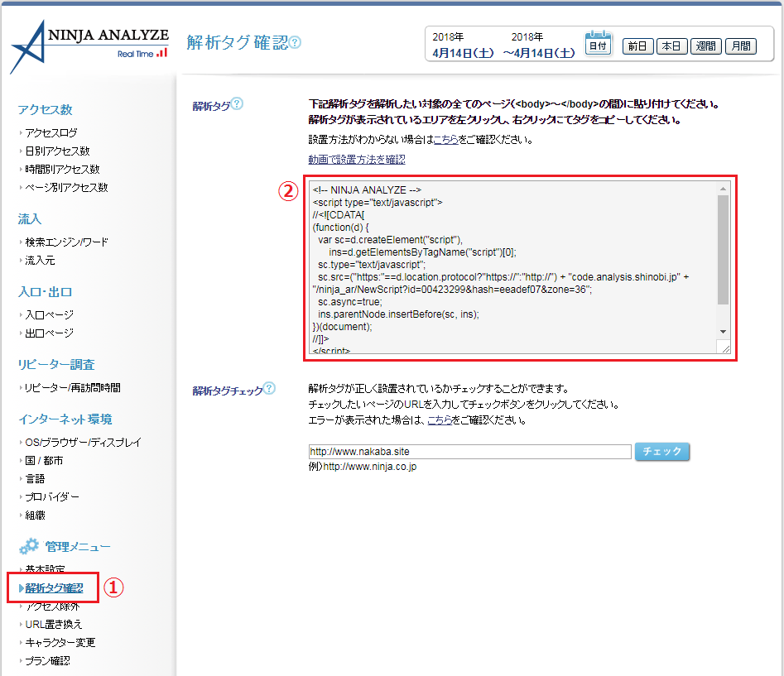Click inside the analysis tag code textarea

tap(512, 267)
